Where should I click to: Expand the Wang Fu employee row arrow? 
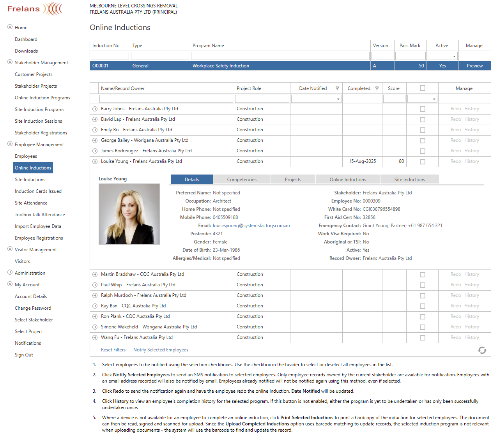tap(95, 337)
